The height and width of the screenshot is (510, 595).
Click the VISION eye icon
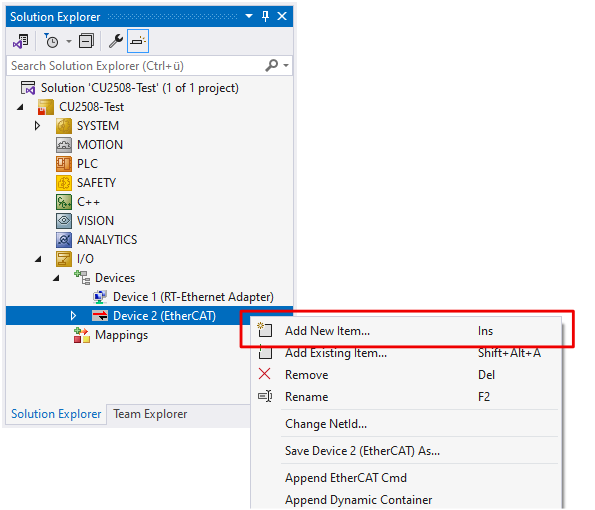click(64, 221)
